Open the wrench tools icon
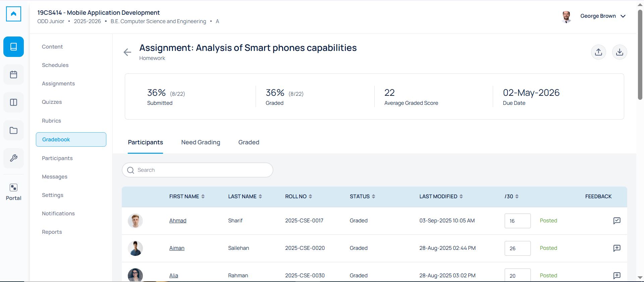The height and width of the screenshot is (282, 644). (x=14, y=158)
